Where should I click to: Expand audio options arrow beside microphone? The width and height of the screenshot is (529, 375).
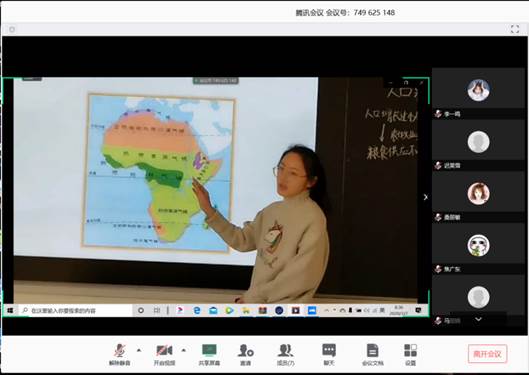[139, 350]
